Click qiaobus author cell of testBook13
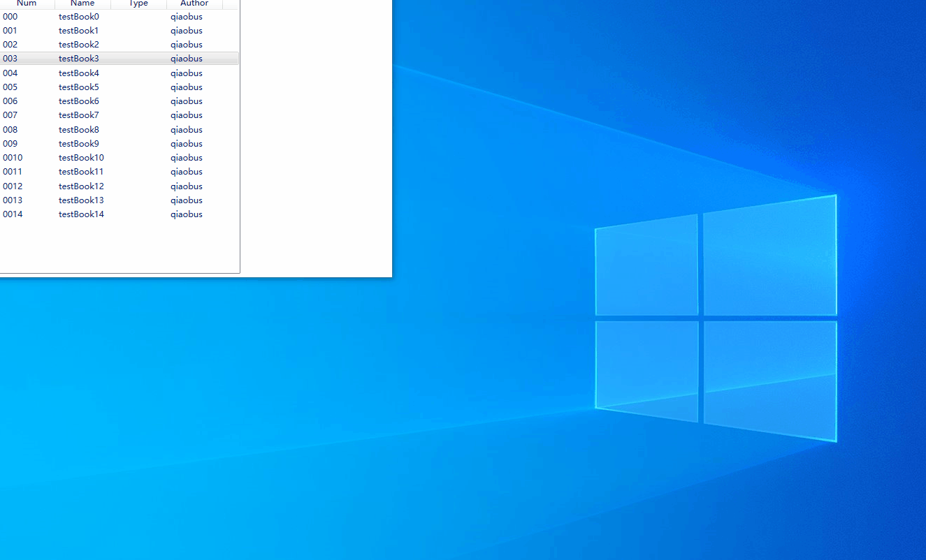This screenshot has height=560, width=926. [x=187, y=200]
